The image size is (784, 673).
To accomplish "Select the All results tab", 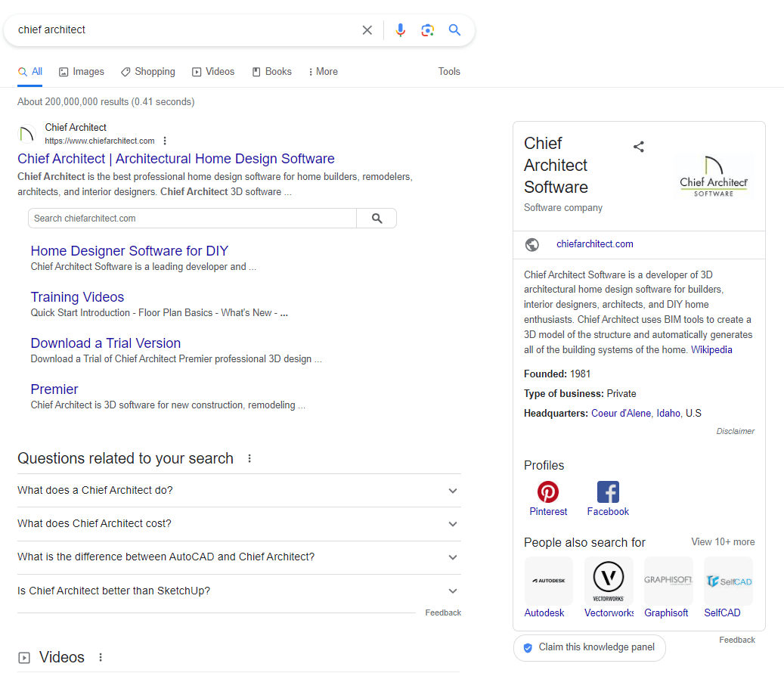I will tap(30, 72).
